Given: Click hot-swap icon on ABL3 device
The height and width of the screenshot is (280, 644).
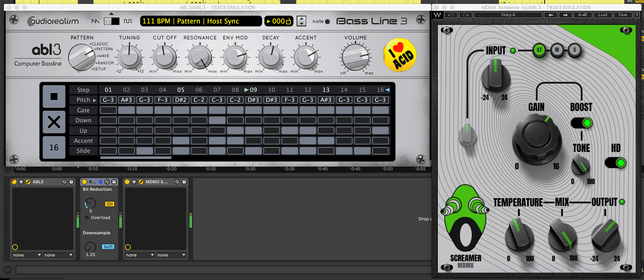Looking at the screenshot, I should 64,182.
